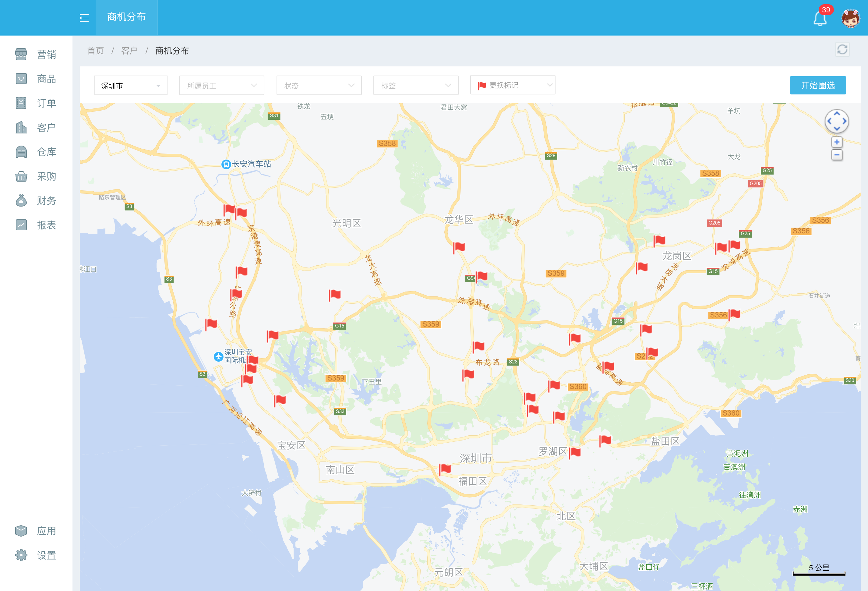
Task: Click 首页 breadcrumb link
Action: tap(95, 51)
